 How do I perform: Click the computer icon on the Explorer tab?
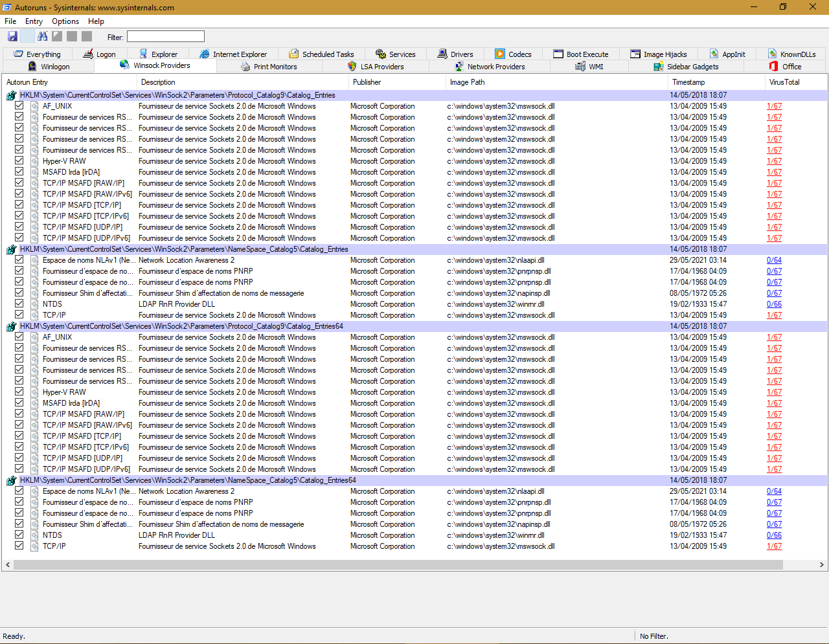pyautogui.click(x=144, y=54)
